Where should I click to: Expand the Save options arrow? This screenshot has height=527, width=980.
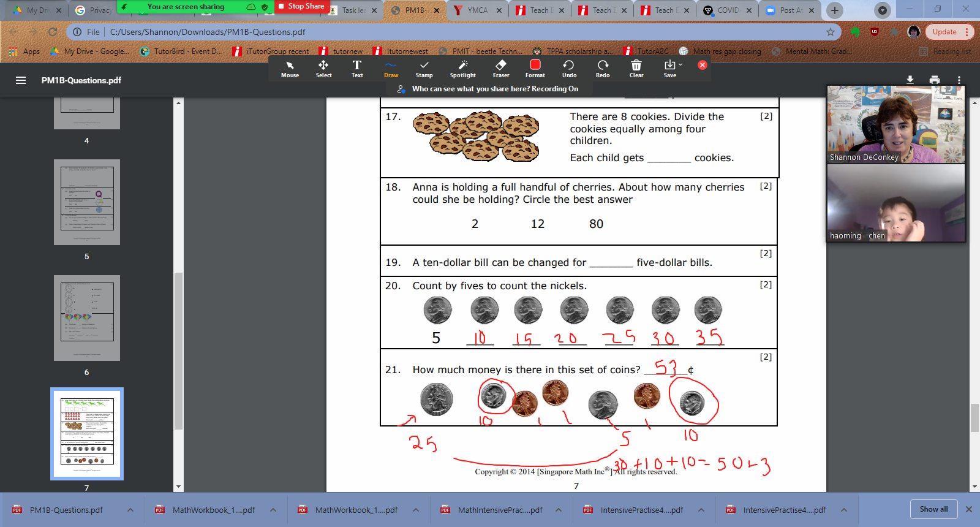680,64
